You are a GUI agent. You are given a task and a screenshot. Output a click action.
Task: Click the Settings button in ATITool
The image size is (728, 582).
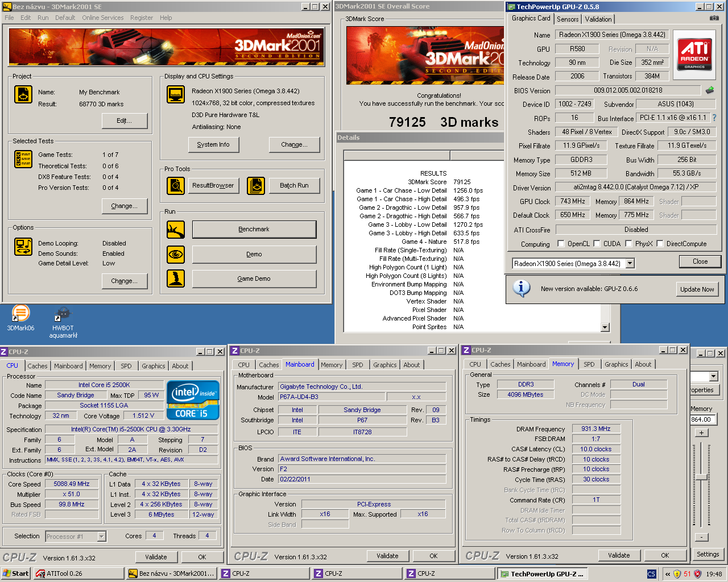coord(708,554)
